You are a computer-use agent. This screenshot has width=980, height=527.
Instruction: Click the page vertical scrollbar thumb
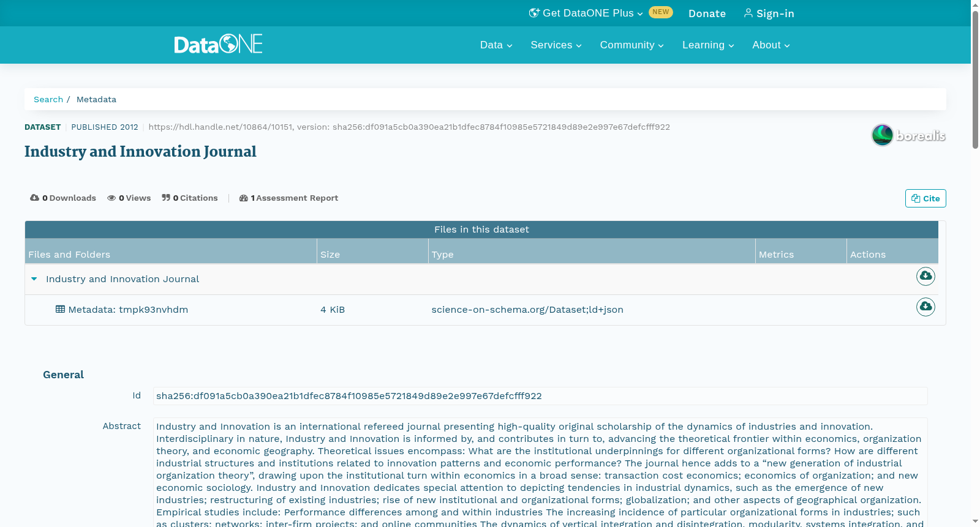click(975, 80)
